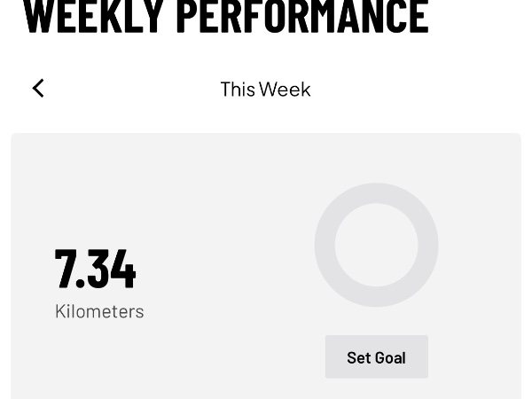Click the empty center of the goal ring
Viewport: 532px width, 399px height.
(x=376, y=245)
